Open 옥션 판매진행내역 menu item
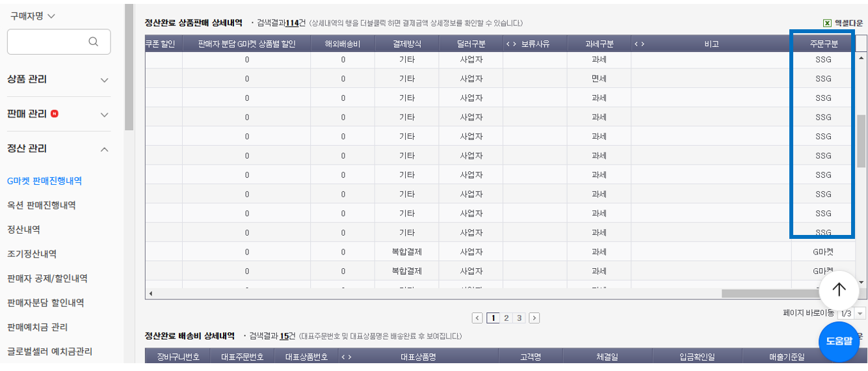The width and height of the screenshot is (868, 371). 42,205
